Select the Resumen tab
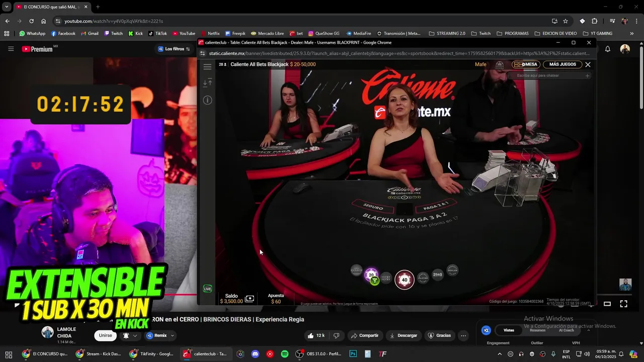The width and height of the screenshot is (644, 362). [537, 330]
